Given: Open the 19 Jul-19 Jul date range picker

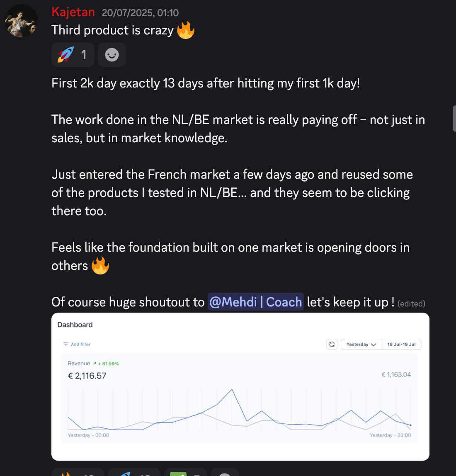Looking at the screenshot, I should (x=401, y=344).
